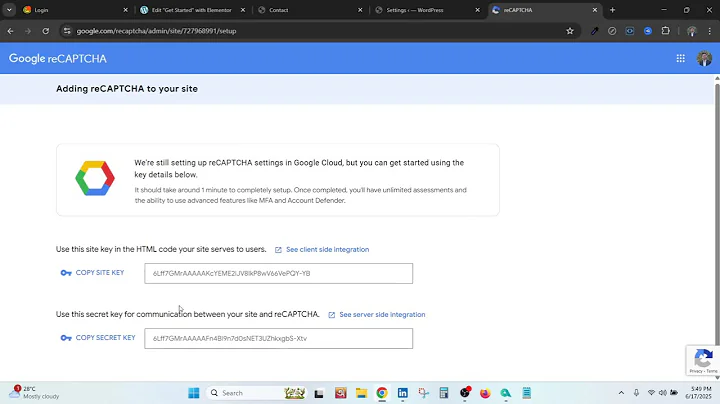Switch to the Login tab
The width and height of the screenshot is (720, 404).
coord(76,10)
